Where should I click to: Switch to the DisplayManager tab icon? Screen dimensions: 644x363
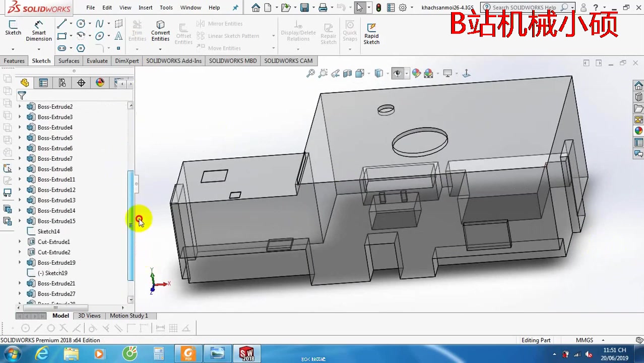[100, 83]
